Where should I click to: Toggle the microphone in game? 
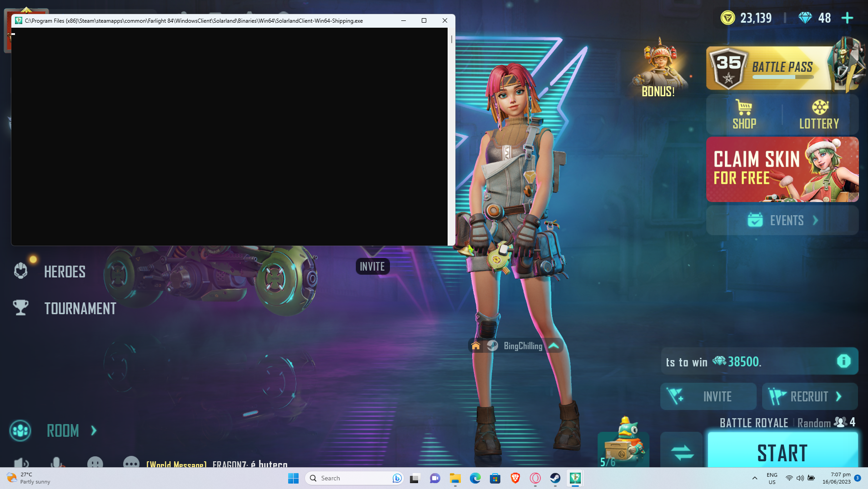click(56, 462)
